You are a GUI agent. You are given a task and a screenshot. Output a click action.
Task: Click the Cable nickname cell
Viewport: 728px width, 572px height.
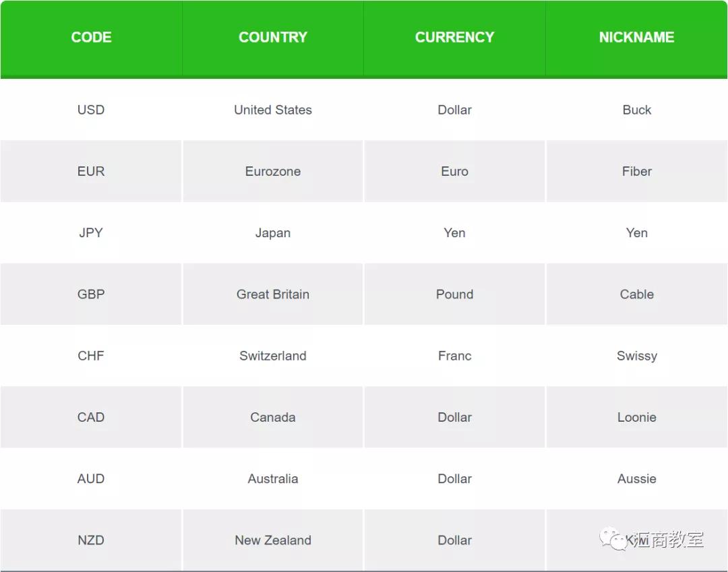pyautogui.click(x=636, y=294)
